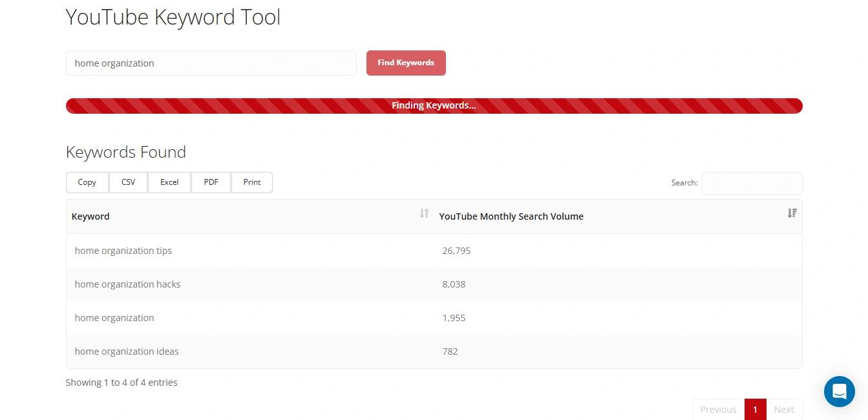Export keywords as PDF
868x420 pixels.
[211, 182]
